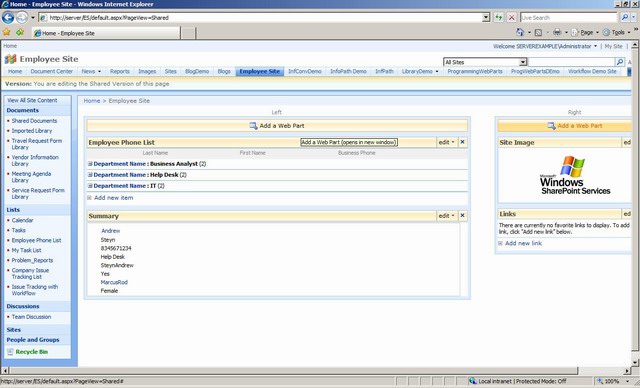Click the browser Back arrow button
The image size is (640, 388).
click(8, 18)
